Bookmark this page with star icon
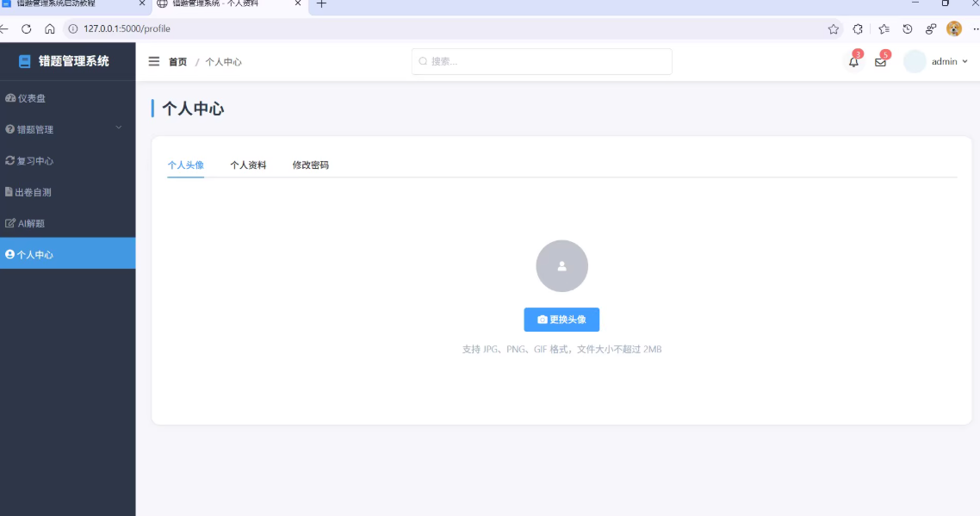Screen dimensions: 980x516 pos(833,28)
